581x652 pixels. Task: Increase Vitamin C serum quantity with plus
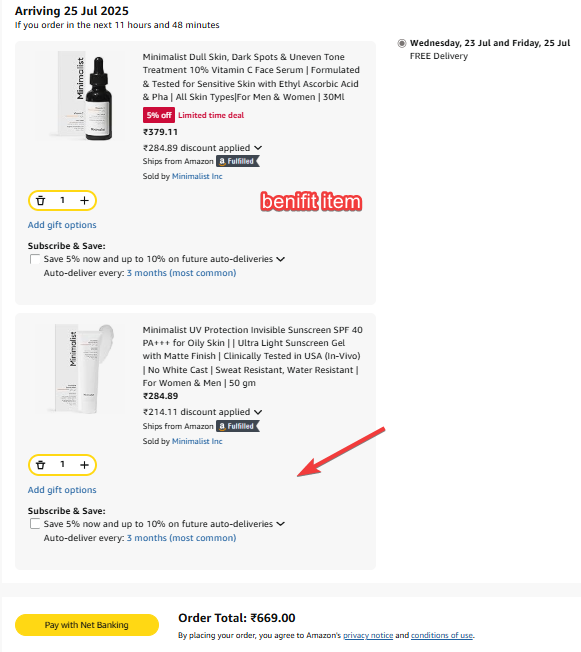click(x=84, y=200)
